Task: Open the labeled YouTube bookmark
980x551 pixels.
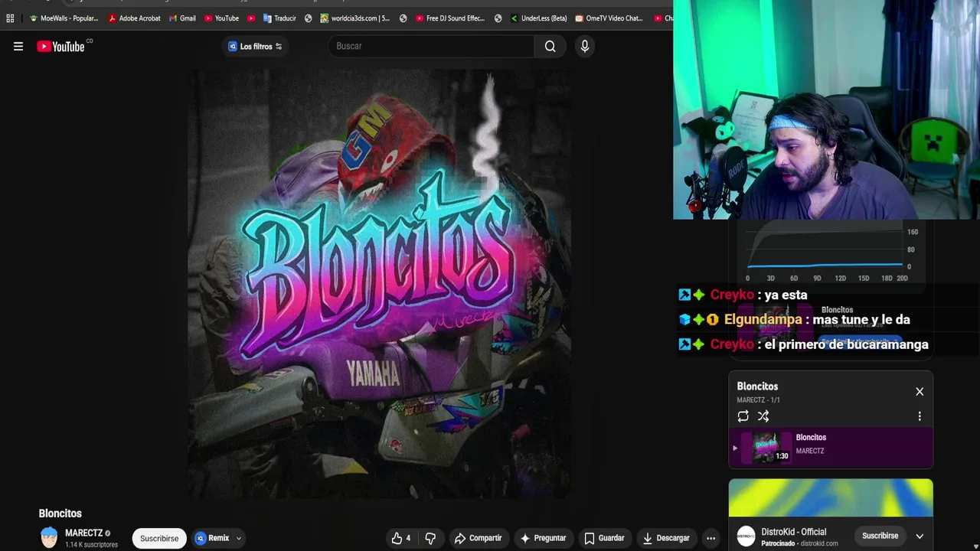Action: click(x=222, y=18)
